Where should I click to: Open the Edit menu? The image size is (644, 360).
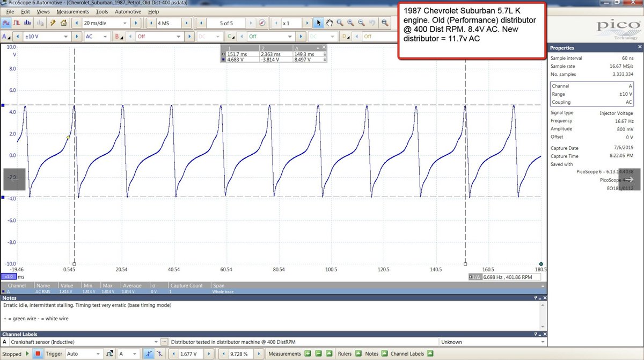[25, 11]
